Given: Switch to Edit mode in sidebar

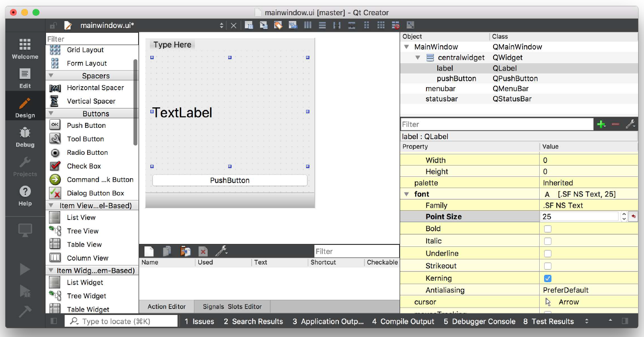Looking at the screenshot, I should click(x=25, y=78).
